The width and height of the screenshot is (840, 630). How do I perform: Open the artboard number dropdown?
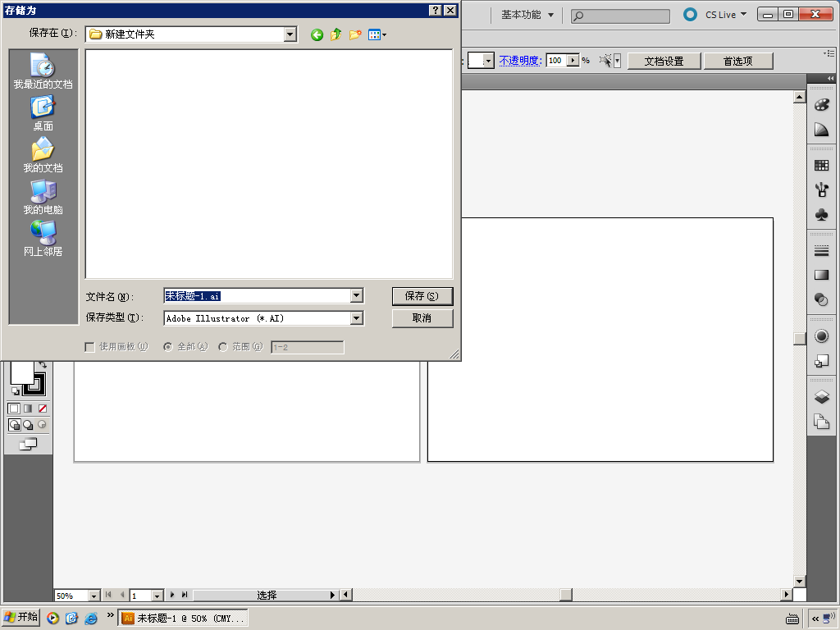click(157, 596)
